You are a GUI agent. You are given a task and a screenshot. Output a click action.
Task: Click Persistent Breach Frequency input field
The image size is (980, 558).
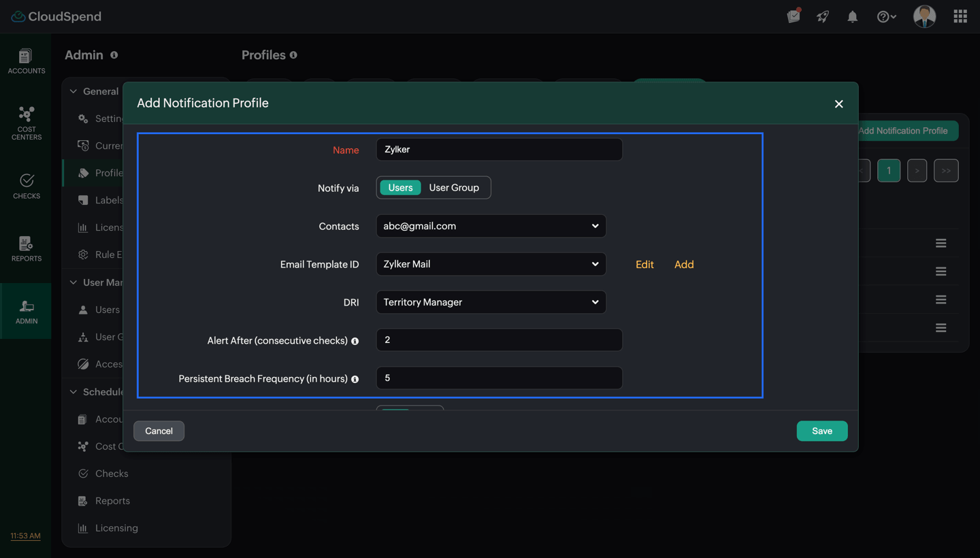499,378
